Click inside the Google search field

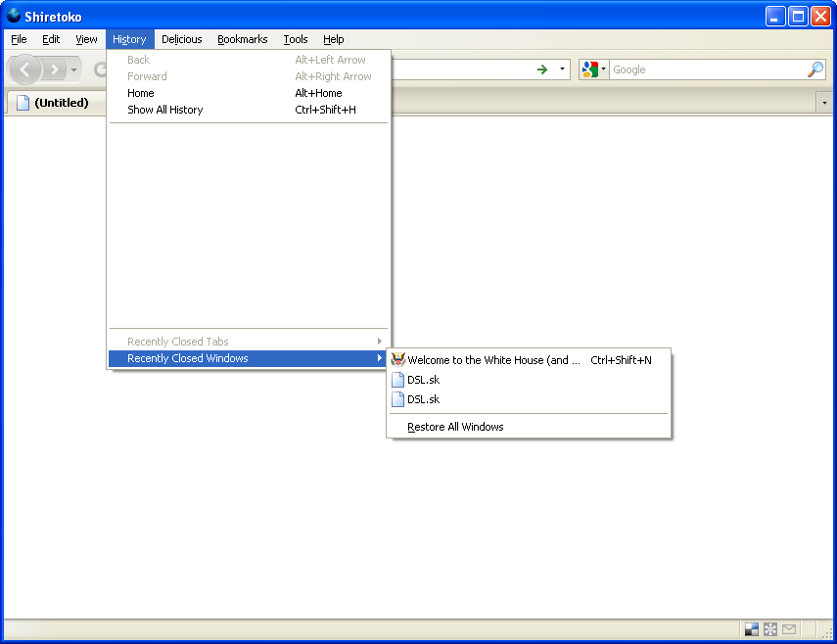[x=707, y=69]
